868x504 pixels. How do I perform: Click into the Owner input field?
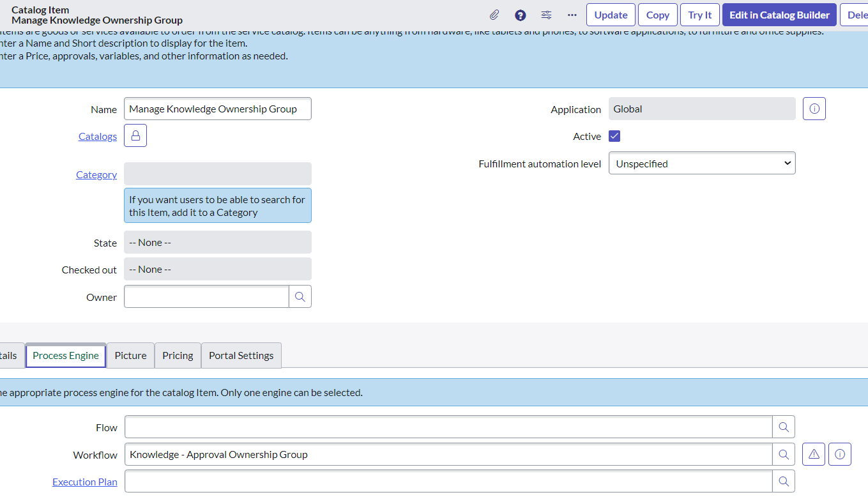[206, 296]
